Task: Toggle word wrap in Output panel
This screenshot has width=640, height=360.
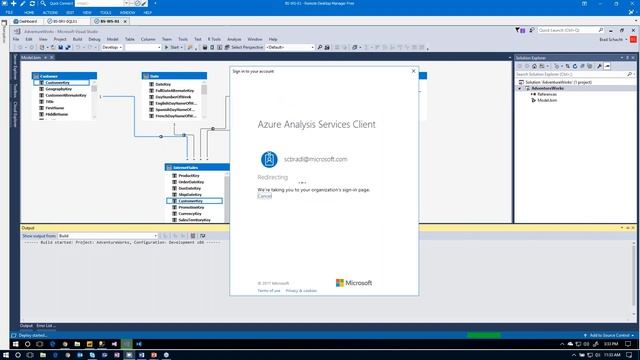Action: tap(202, 236)
